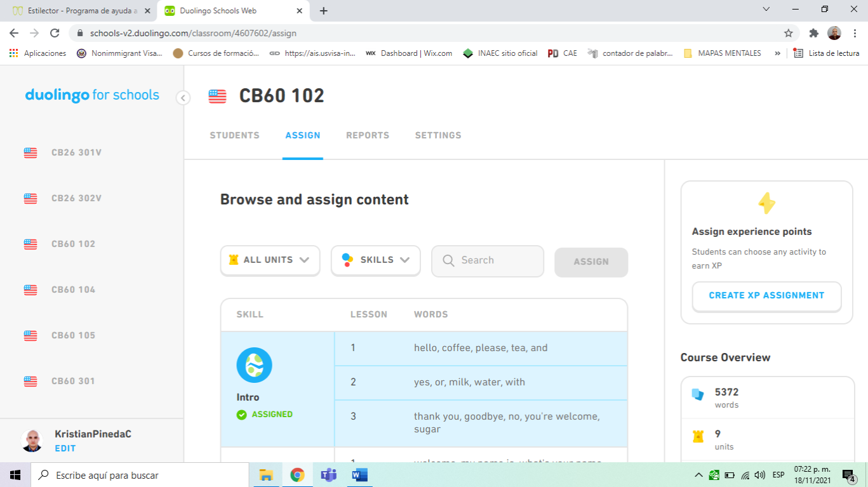Open Microsoft Teams from taskbar
The height and width of the screenshot is (487, 868).
(x=328, y=475)
